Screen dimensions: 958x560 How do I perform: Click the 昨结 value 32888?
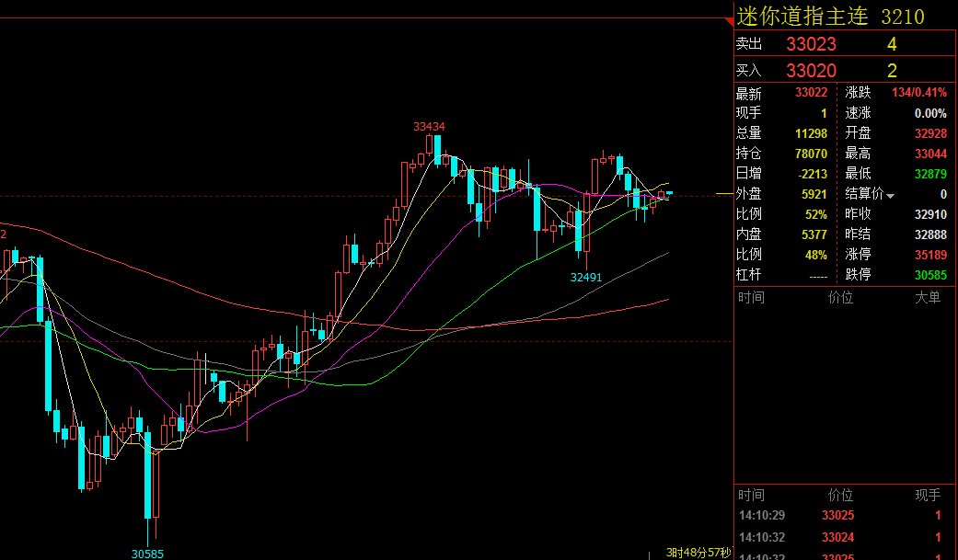(x=930, y=234)
